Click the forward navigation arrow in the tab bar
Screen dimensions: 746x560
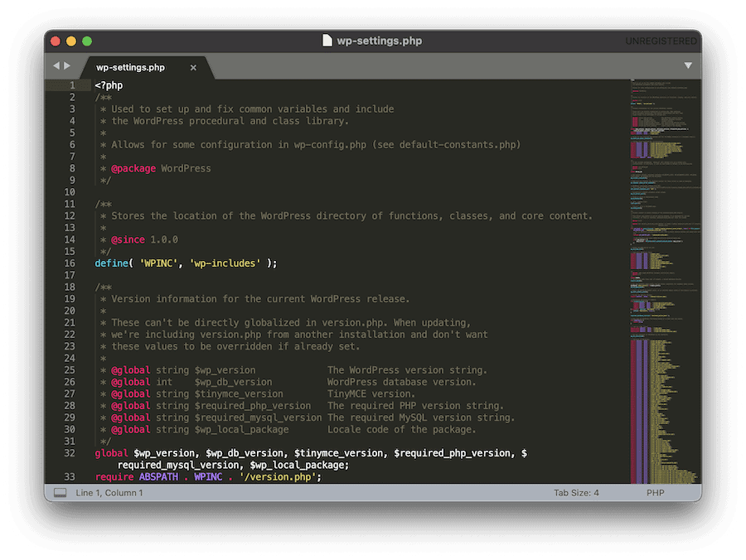(68, 65)
